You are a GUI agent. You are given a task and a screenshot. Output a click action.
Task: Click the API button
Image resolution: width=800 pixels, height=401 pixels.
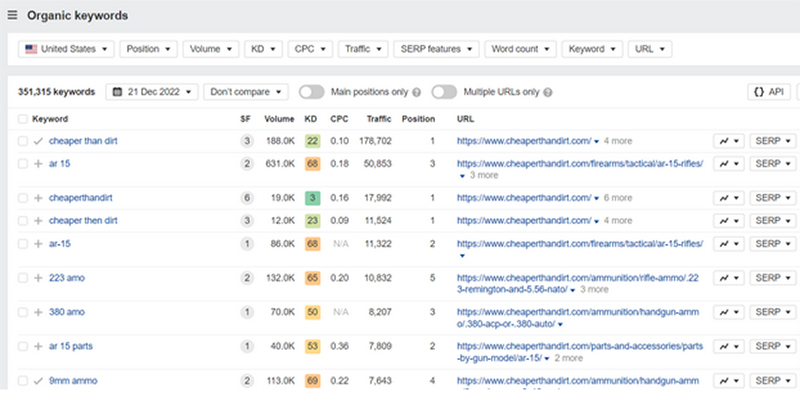(769, 92)
